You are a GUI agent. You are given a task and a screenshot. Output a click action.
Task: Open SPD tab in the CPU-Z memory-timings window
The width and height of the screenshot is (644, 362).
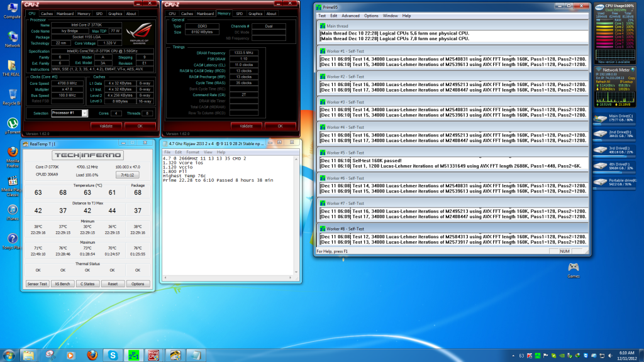click(x=239, y=14)
